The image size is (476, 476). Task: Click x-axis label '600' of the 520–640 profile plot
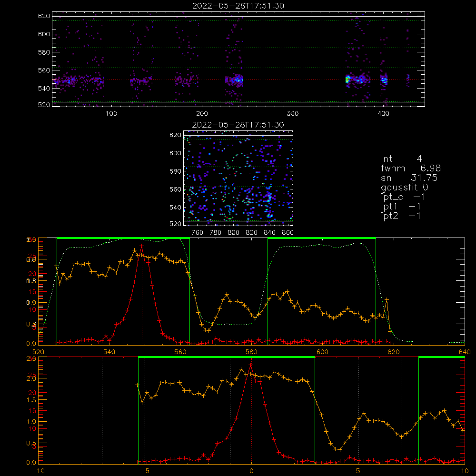(322, 352)
